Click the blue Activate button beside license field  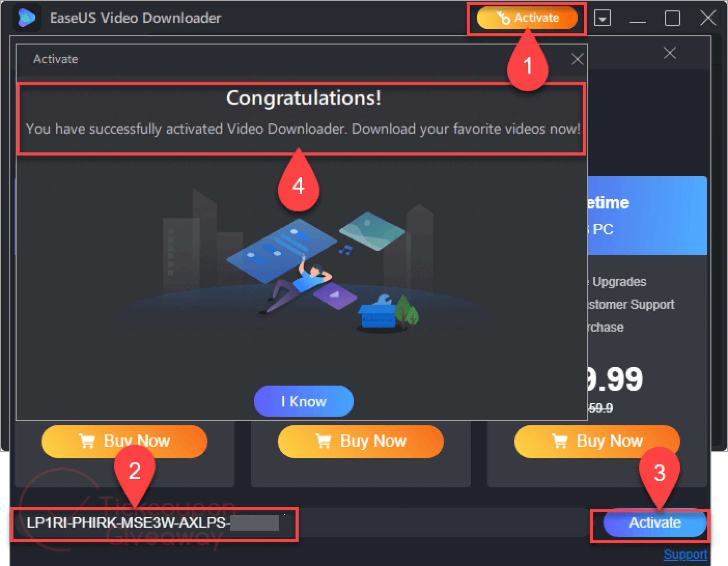click(655, 523)
